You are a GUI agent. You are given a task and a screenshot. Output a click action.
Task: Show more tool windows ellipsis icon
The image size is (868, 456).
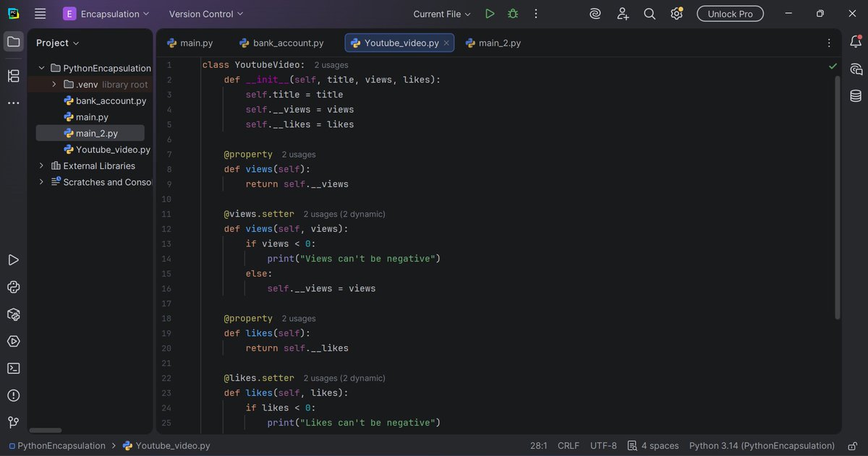point(13,103)
